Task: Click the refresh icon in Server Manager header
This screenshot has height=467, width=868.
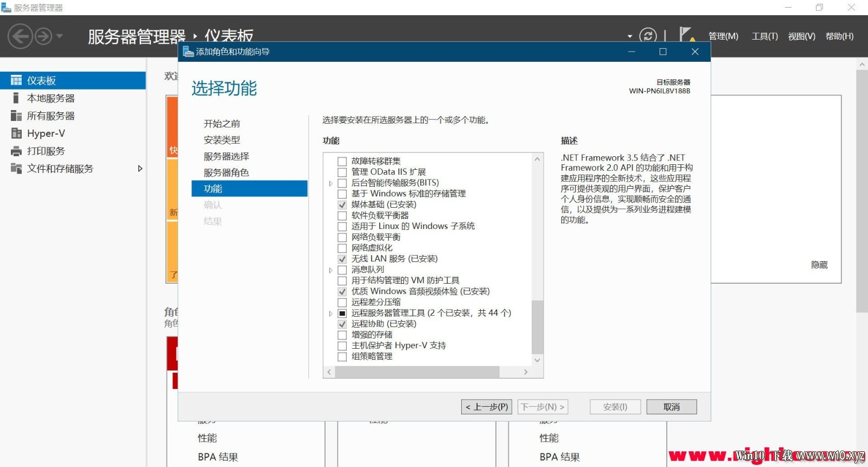Action: (x=648, y=36)
